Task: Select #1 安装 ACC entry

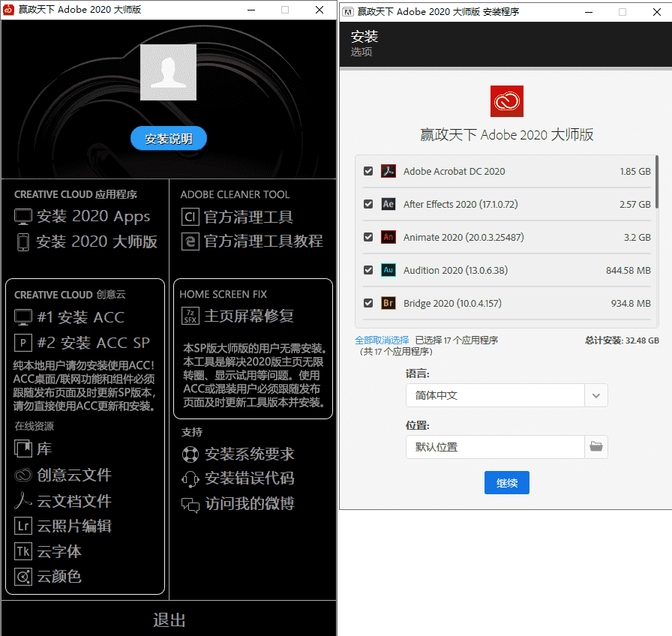Action: (x=79, y=317)
